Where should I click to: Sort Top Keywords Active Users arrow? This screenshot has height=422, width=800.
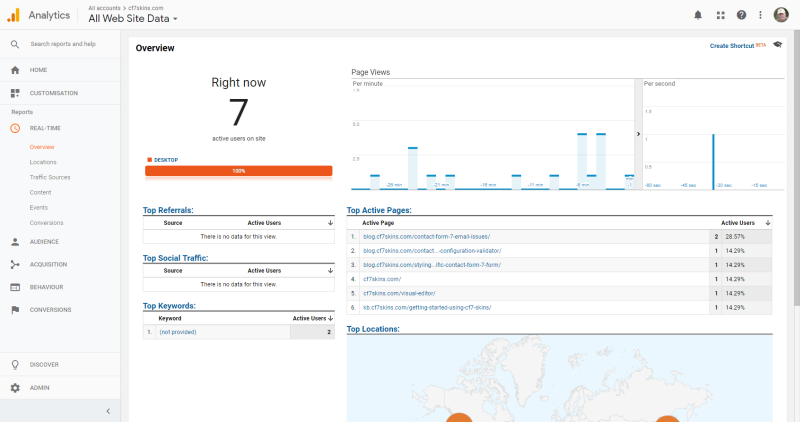pyautogui.click(x=331, y=318)
